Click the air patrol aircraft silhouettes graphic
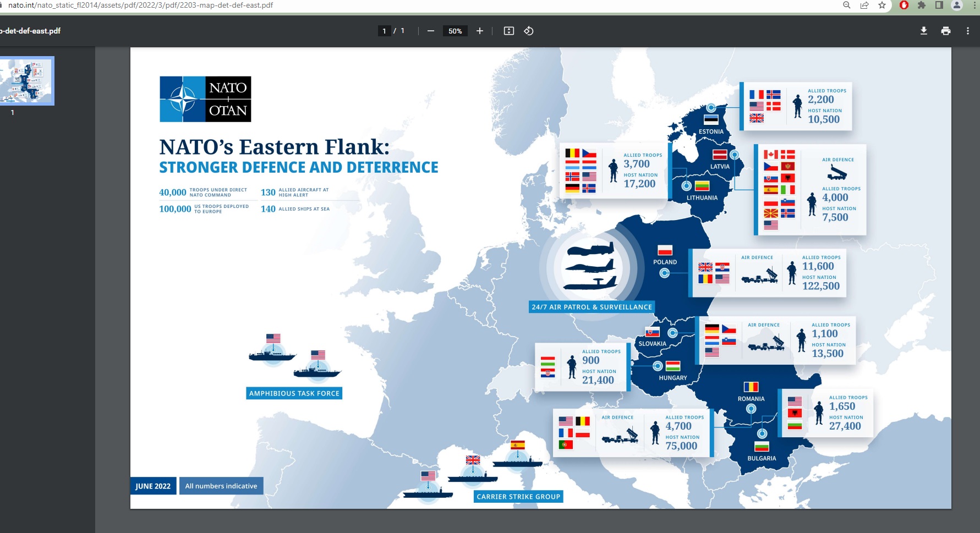Viewport: 980px width, 533px height. [x=592, y=266]
